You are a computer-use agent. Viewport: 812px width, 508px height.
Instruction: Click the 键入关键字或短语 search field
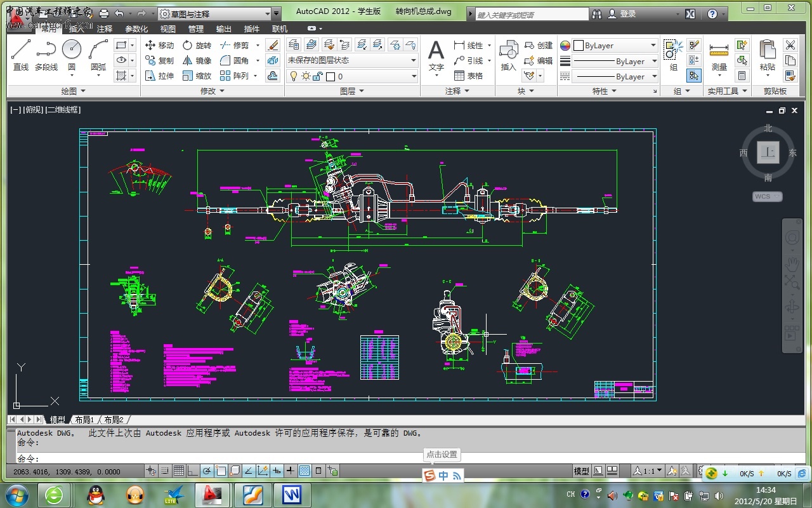(x=532, y=14)
